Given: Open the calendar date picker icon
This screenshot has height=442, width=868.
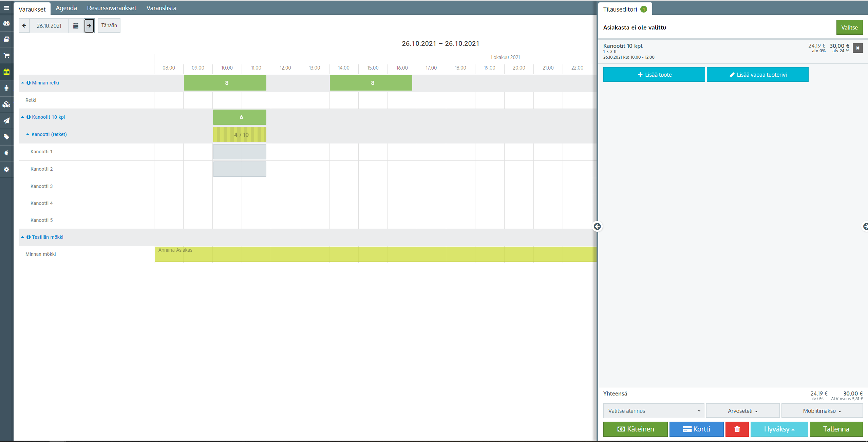Looking at the screenshot, I should tap(76, 26).
